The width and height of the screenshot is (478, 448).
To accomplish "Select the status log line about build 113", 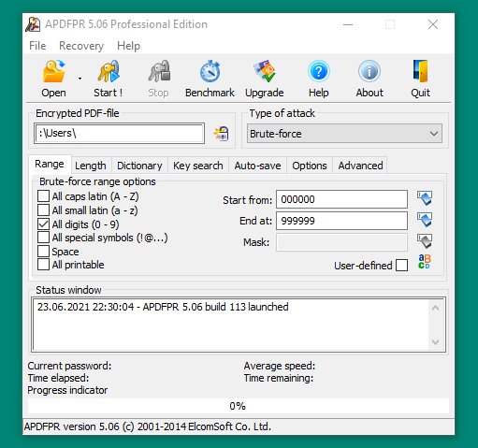I will [x=163, y=307].
